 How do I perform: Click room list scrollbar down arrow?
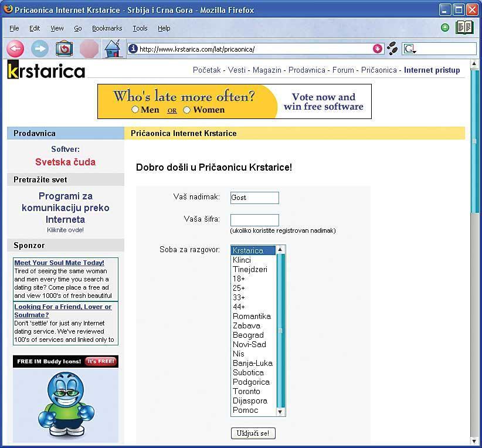click(x=280, y=412)
